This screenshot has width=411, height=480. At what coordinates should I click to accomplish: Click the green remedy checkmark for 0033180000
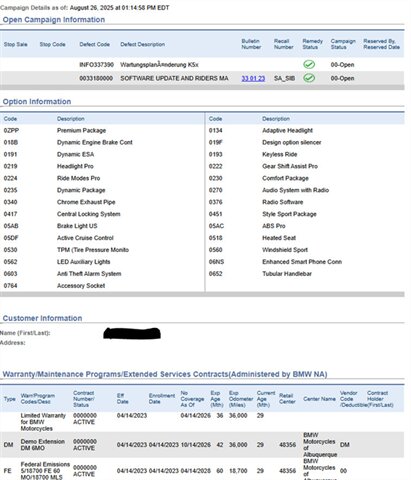tap(309, 78)
